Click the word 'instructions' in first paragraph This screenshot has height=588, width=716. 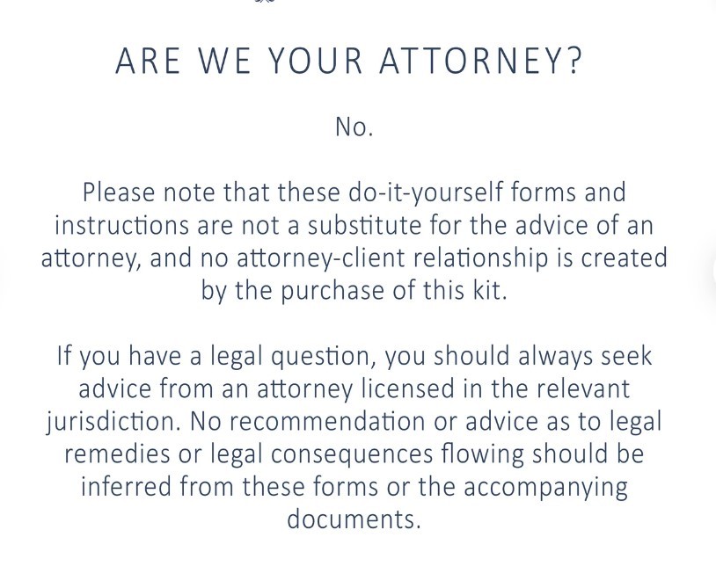click(x=121, y=225)
